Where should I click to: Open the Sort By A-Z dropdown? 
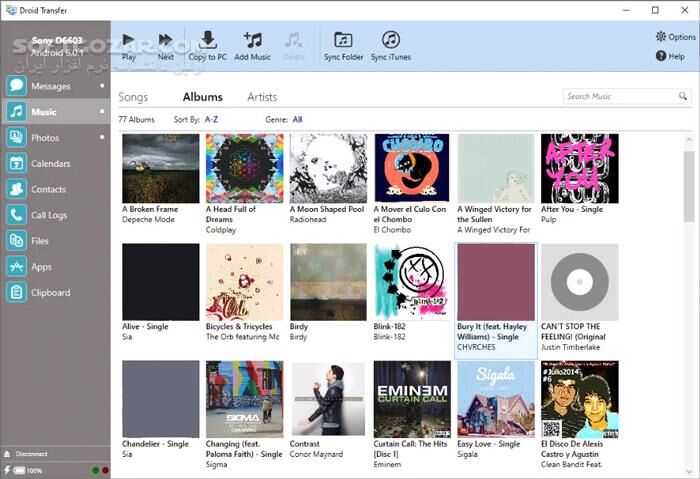click(x=211, y=119)
